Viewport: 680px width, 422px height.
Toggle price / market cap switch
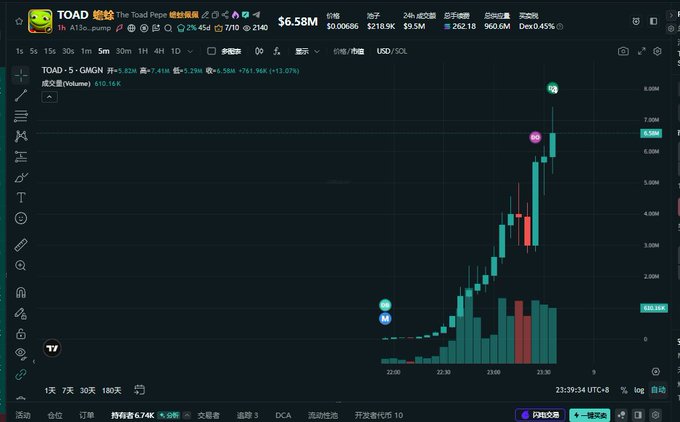click(x=348, y=51)
